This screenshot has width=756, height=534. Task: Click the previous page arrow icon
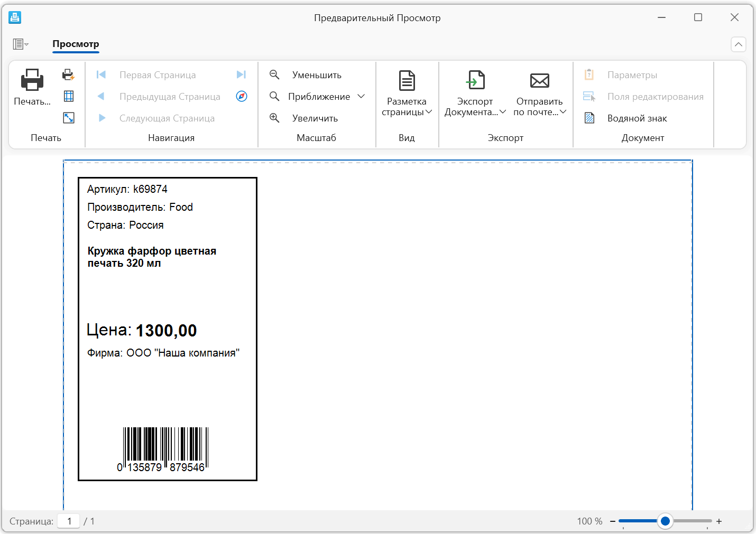[x=101, y=96]
